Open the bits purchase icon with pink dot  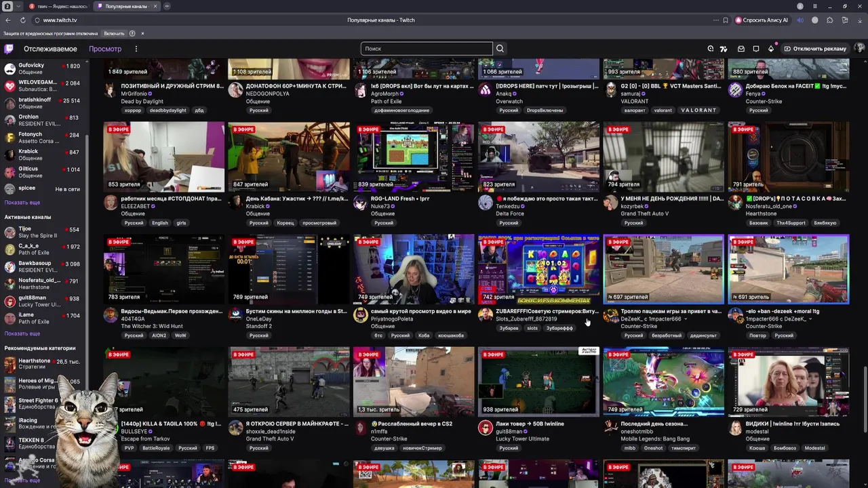point(771,49)
